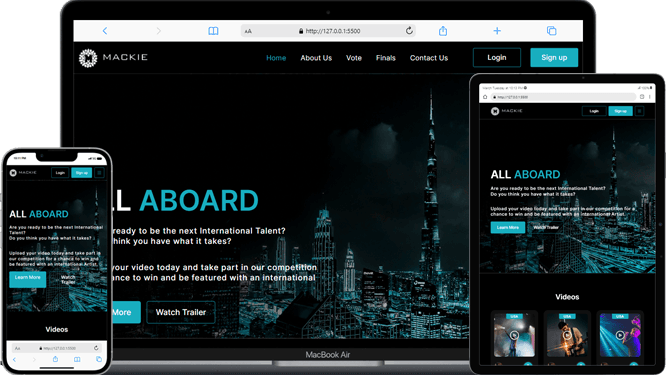The width and height of the screenshot is (666, 375).
Task: Tap the home icon in tablet browser
Action: tap(485, 97)
